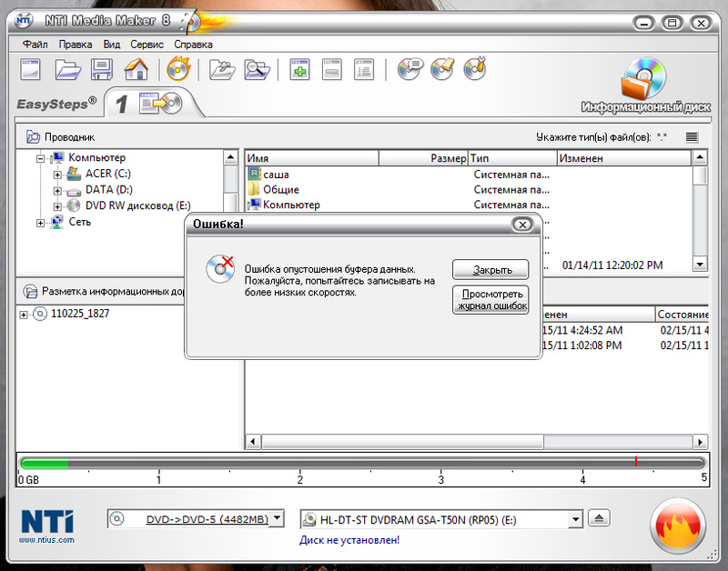Sort by Изменен column header in file list
The width and height of the screenshot is (728, 571).
[x=624, y=158]
